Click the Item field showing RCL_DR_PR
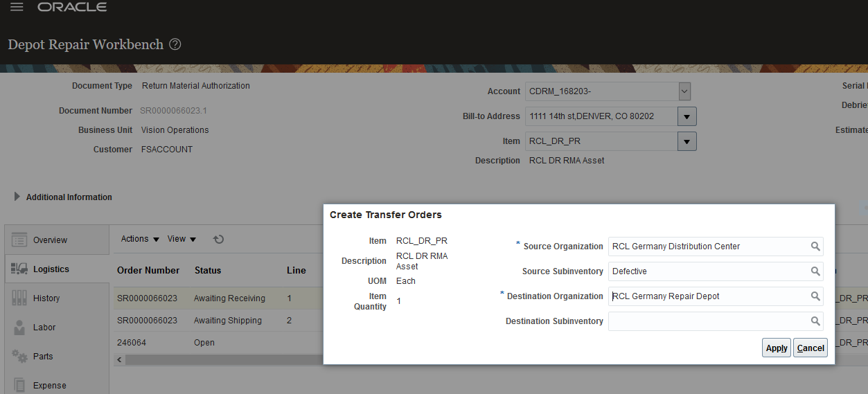 601,141
